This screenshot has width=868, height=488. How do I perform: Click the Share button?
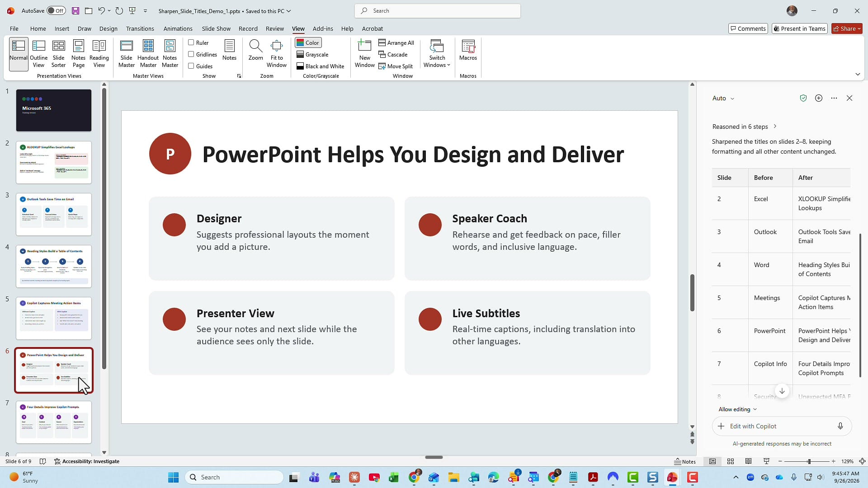click(x=847, y=28)
